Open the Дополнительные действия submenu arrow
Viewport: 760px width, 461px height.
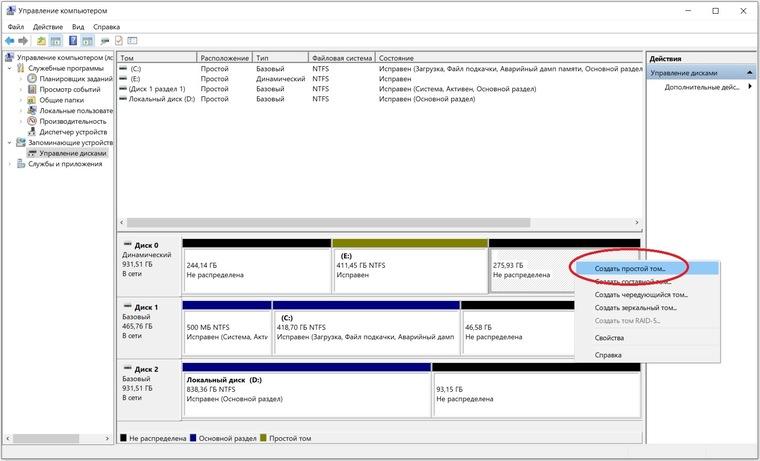pyautogui.click(x=750, y=87)
